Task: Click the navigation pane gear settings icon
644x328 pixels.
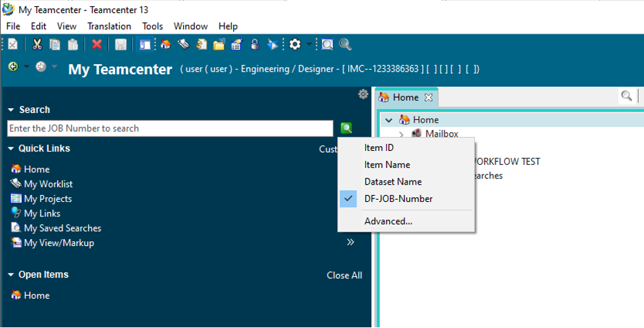Action: (363, 94)
